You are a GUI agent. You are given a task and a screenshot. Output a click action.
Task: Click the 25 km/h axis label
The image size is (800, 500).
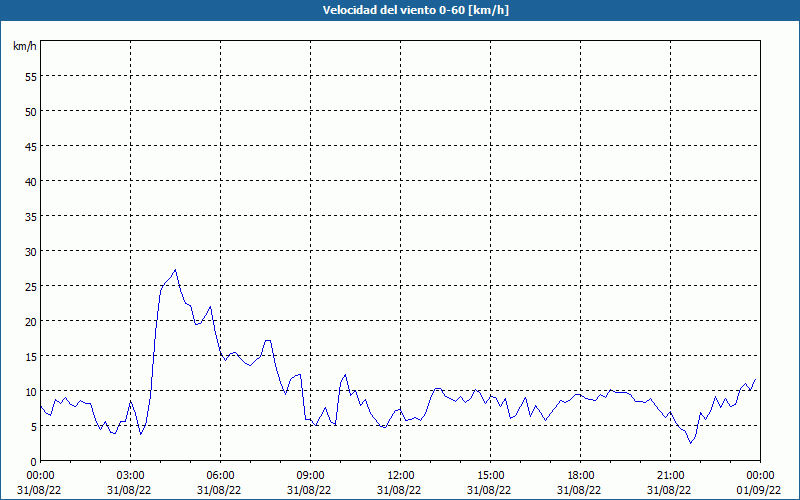(x=31, y=286)
